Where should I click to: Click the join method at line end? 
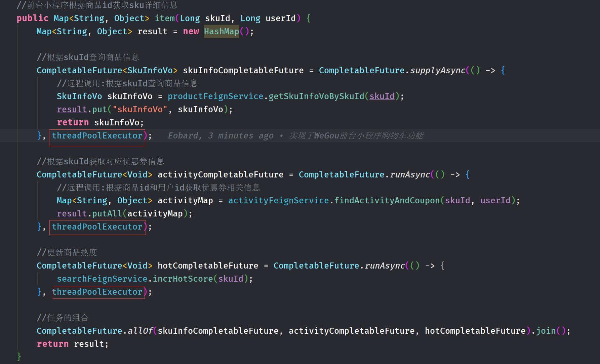(546, 331)
